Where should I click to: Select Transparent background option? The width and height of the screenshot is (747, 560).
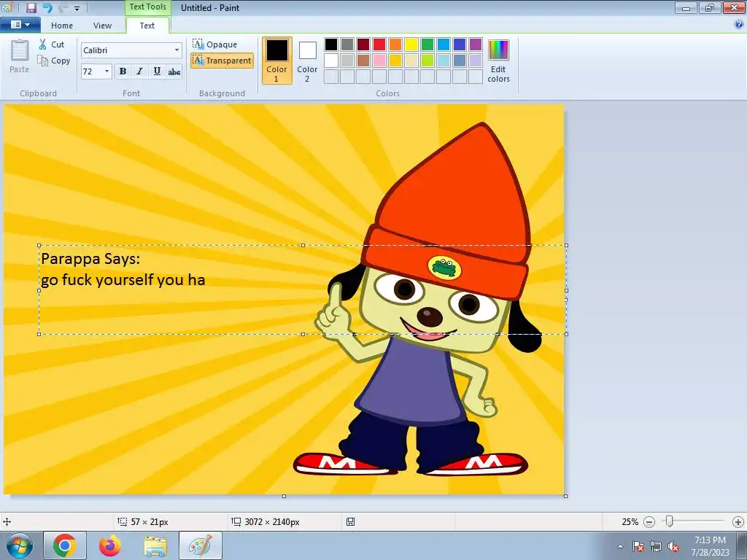pos(222,61)
